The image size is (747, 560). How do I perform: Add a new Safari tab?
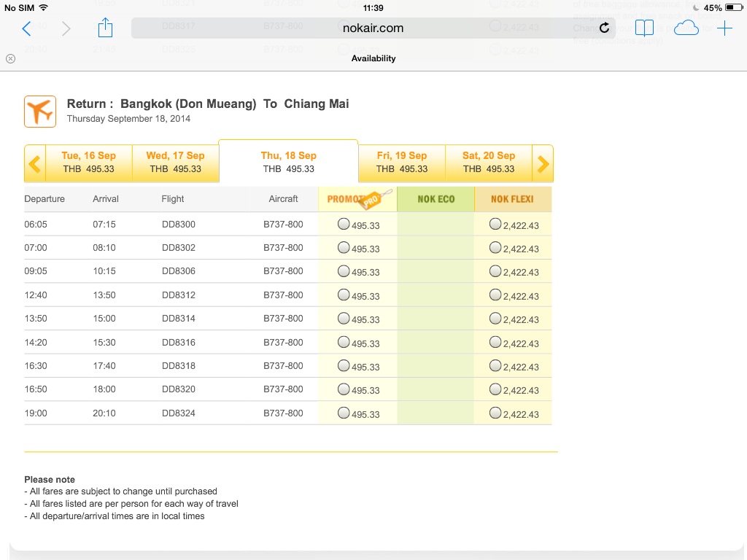(x=724, y=28)
